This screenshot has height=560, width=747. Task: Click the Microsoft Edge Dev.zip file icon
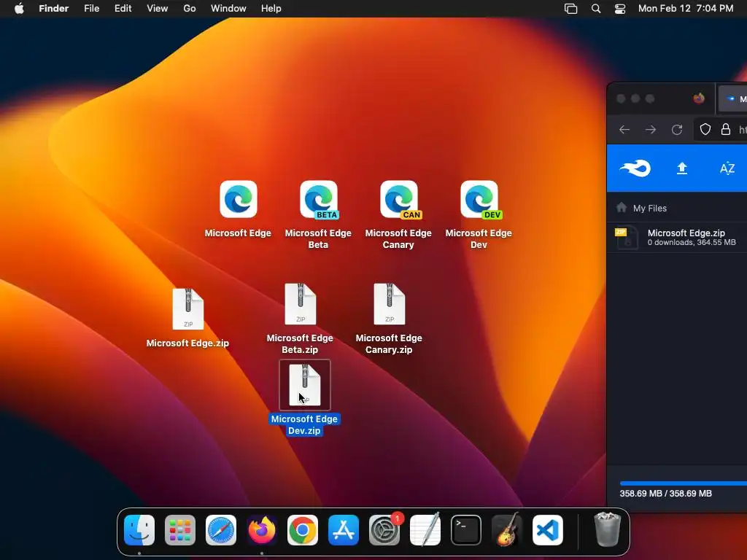coord(305,385)
